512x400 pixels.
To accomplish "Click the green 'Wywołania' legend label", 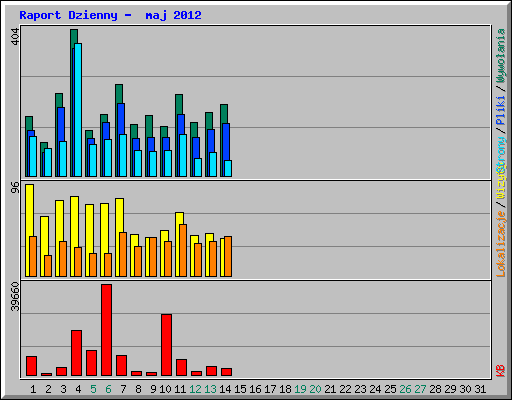I will coord(501,56).
